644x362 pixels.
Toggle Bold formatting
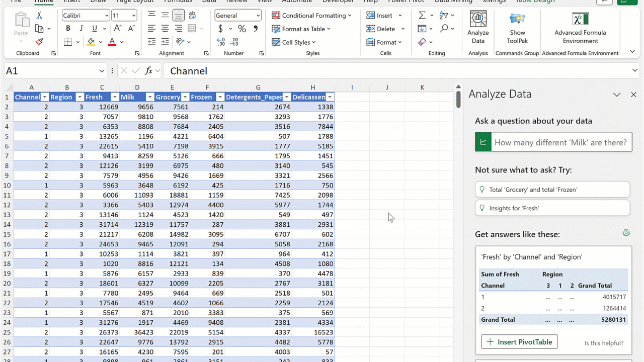[68, 29]
